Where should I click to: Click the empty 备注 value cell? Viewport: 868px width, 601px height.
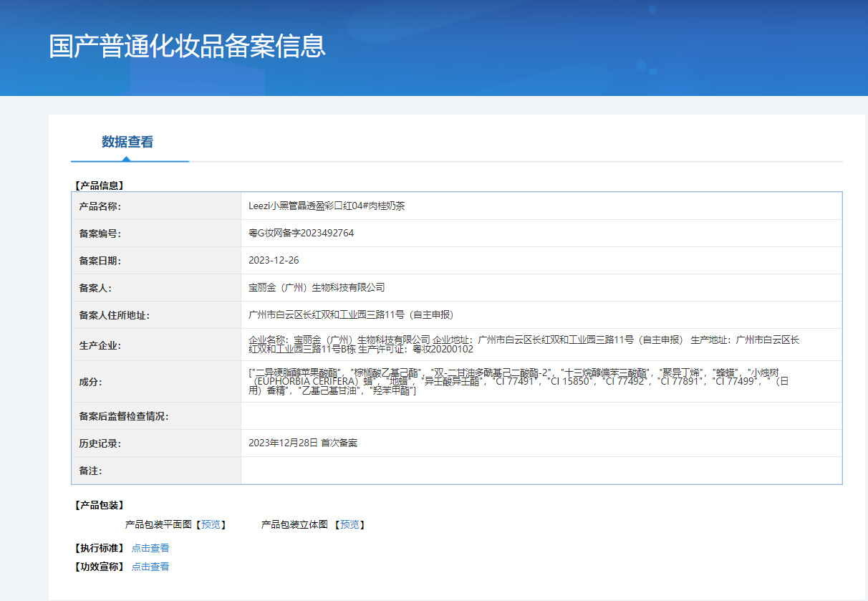541,471
